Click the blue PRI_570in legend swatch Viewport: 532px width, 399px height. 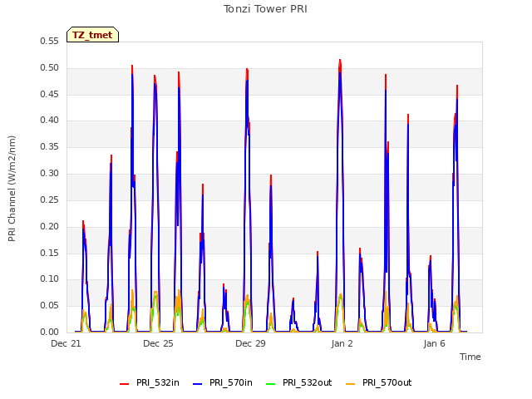pyautogui.click(x=198, y=384)
